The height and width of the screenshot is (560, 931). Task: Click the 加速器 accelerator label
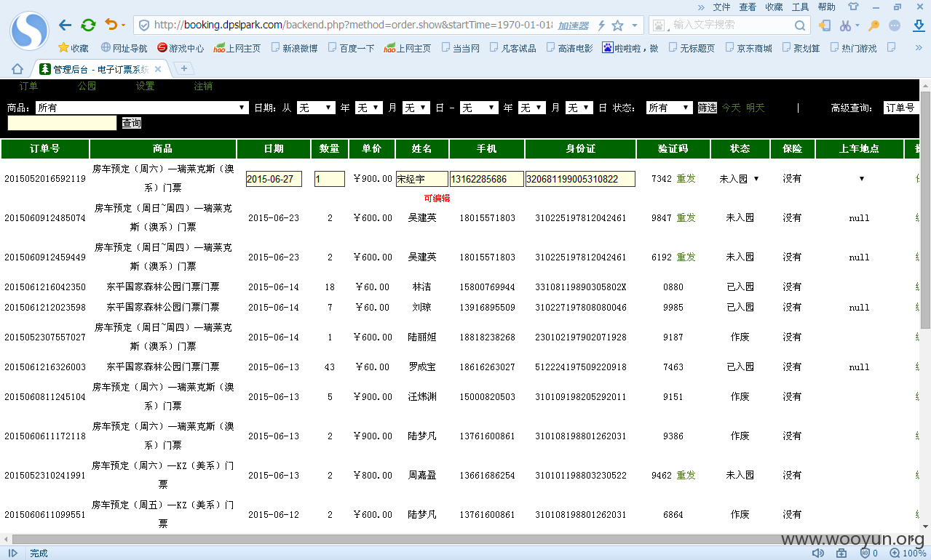(x=573, y=25)
